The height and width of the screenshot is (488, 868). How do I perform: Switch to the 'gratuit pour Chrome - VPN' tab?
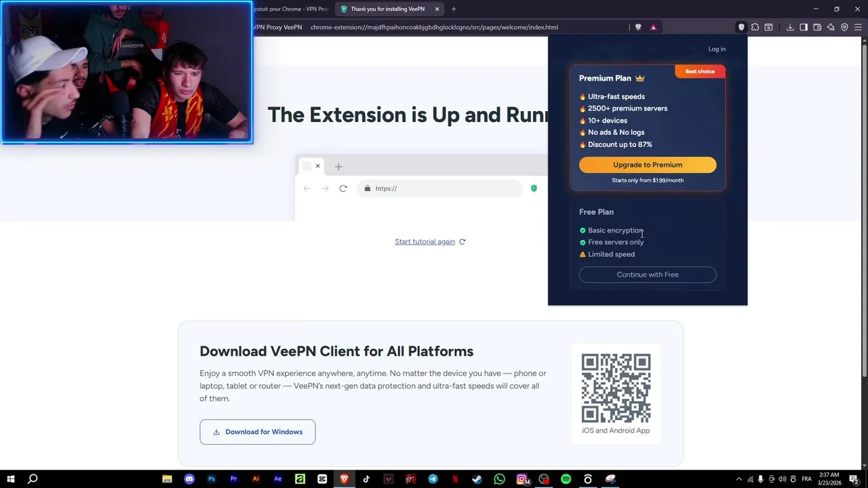click(x=292, y=9)
